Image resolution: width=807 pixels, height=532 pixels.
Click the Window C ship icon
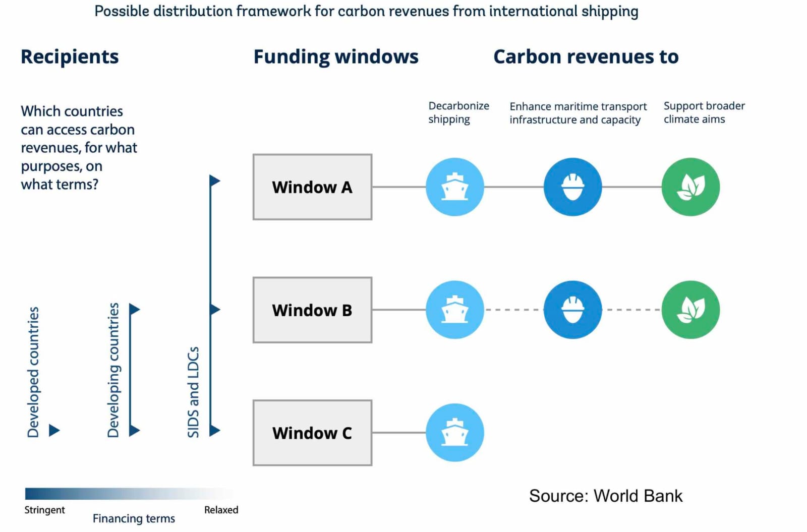[x=454, y=433]
